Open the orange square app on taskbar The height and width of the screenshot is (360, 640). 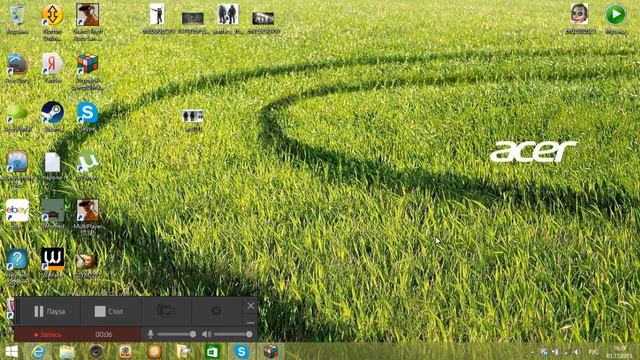point(154,351)
